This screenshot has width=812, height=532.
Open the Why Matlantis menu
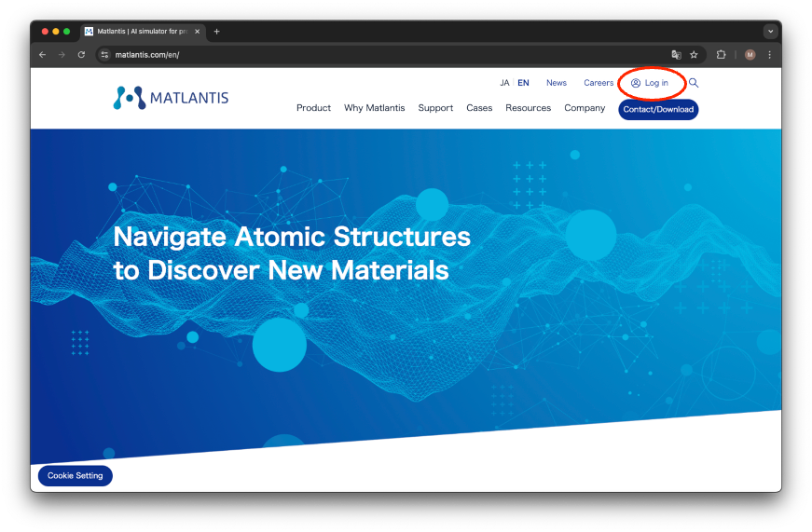point(374,108)
